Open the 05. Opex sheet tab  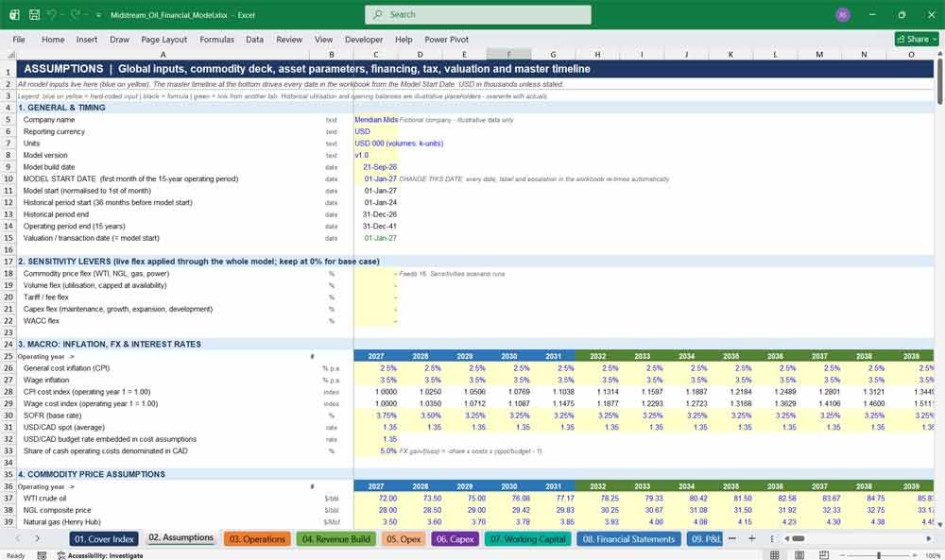coord(404,539)
